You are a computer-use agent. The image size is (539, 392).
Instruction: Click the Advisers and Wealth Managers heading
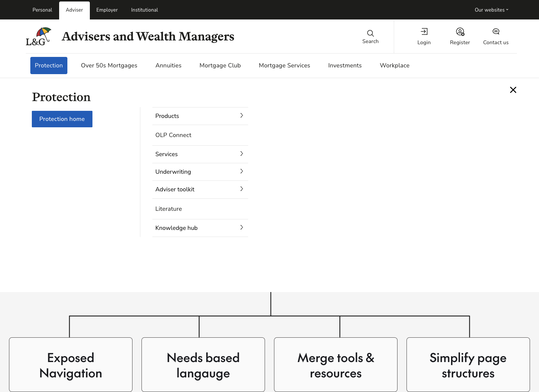148,36
